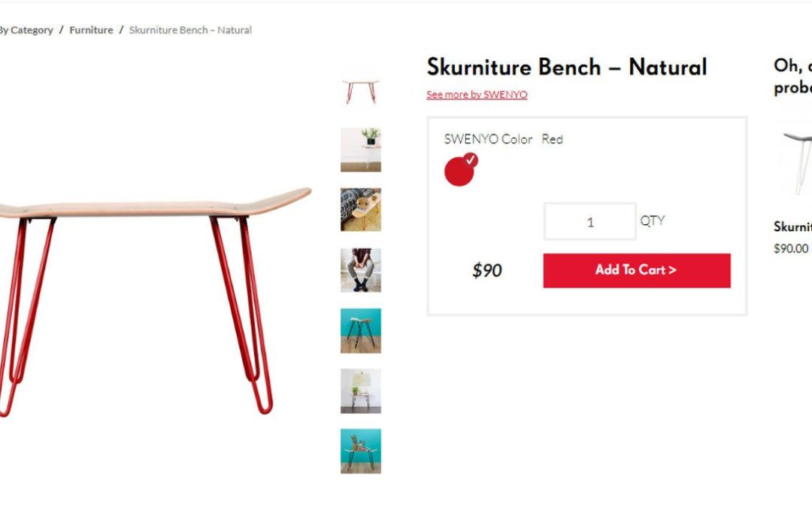Focus the quantity input field
This screenshot has height=508, width=812.
coord(590,221)
